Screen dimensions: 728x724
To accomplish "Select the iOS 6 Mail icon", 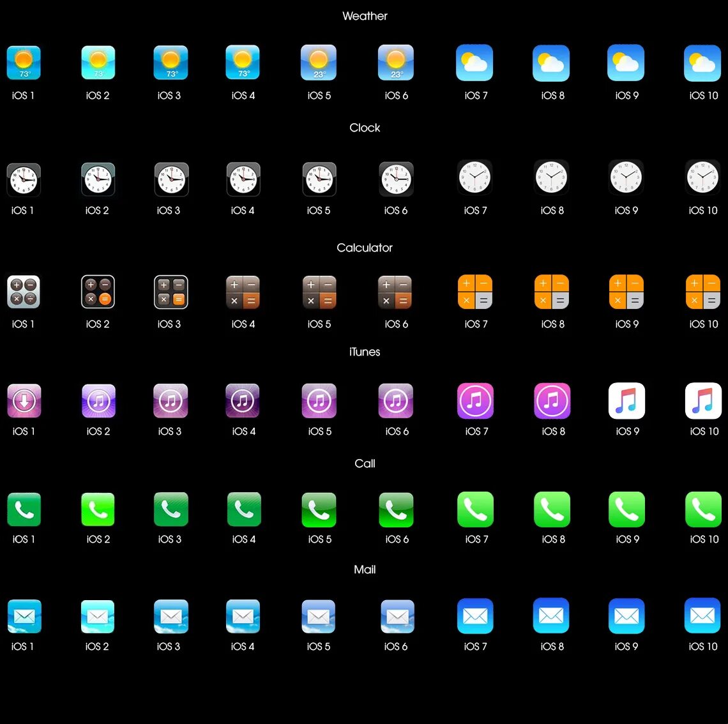I will click(397, 616).
